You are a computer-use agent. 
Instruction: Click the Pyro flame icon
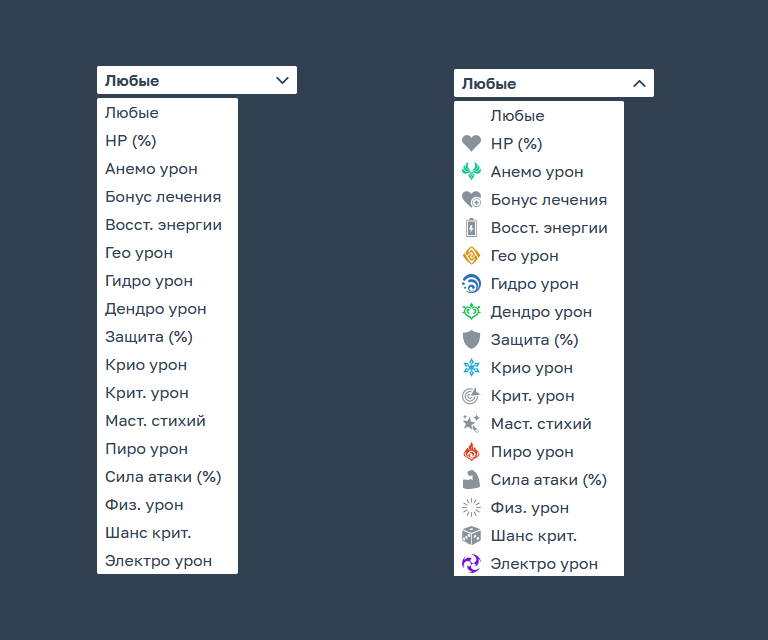coord(471,451)
